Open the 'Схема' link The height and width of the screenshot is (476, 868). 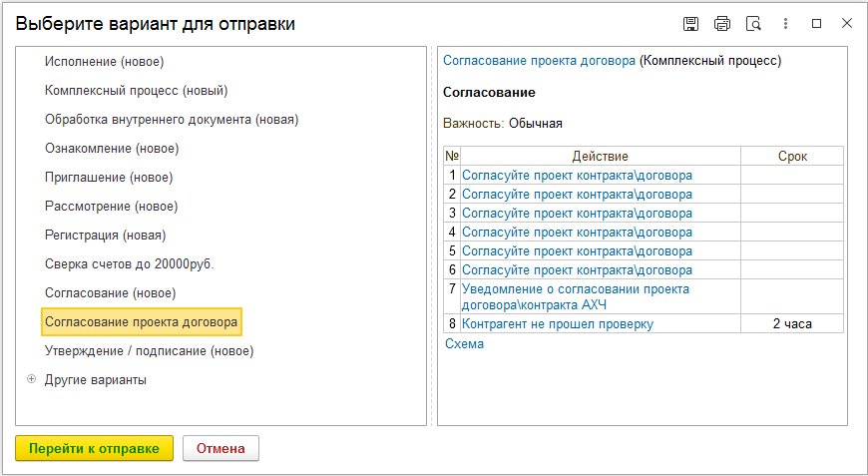(465, 343)
